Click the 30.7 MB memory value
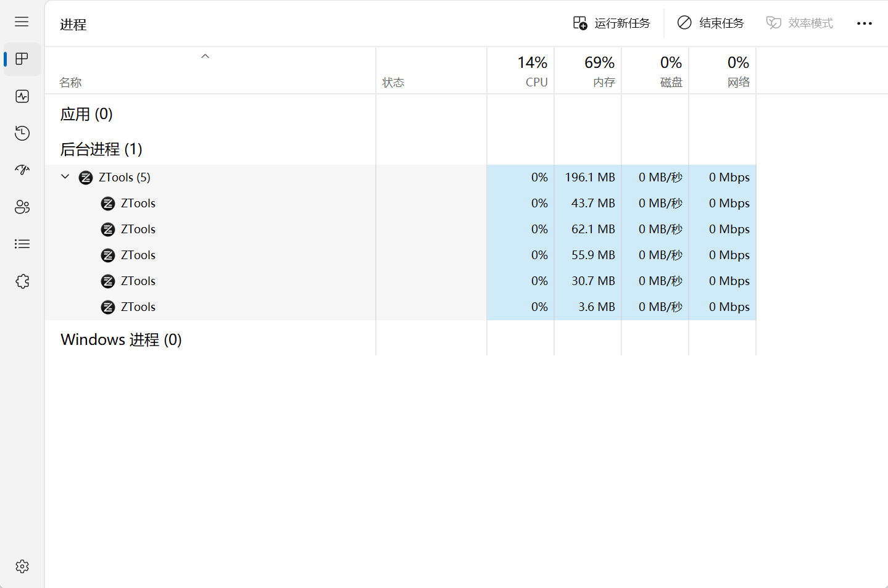Screen dimensions: 888x588 coord(593,281)
